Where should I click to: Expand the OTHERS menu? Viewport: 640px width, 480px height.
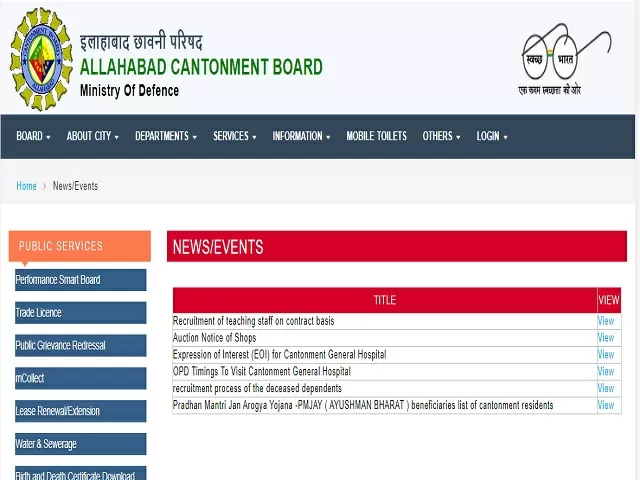point(441,136)
